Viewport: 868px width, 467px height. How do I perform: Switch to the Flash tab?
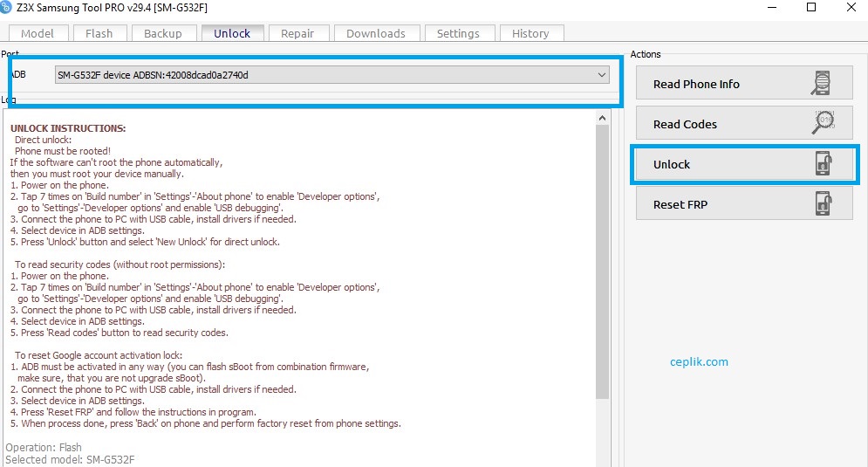click(x=99, y=33)
